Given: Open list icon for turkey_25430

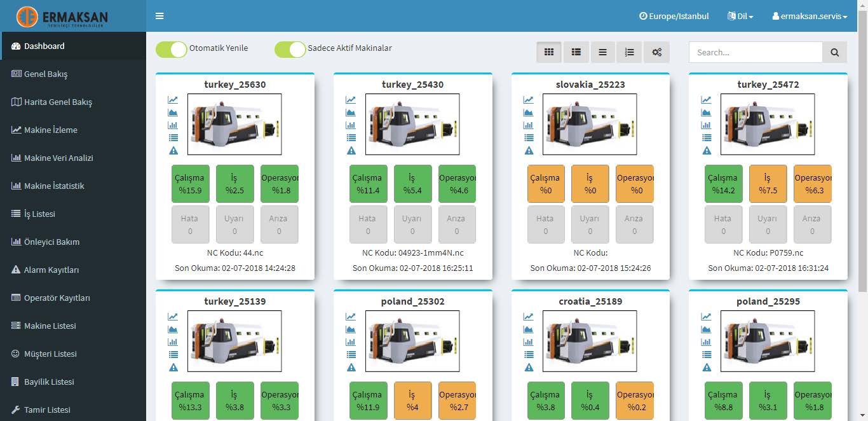Looking at the screenshot, I should [x=351, y=138].
